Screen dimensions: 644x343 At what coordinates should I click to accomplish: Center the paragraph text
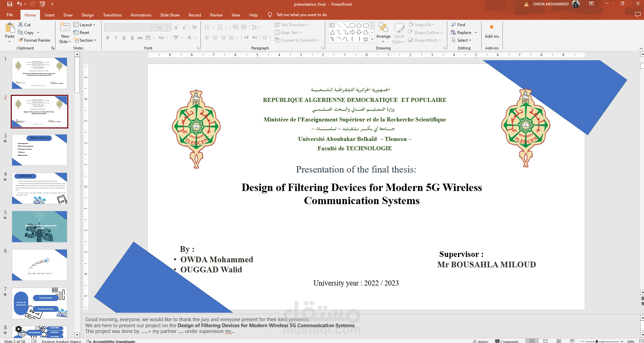tap(215, 38)
